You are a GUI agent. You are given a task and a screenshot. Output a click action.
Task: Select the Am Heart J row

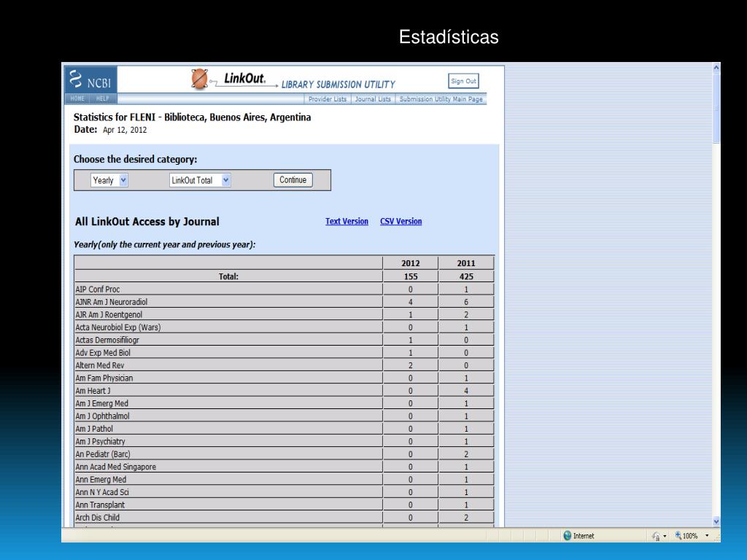[x=284, y=391]
